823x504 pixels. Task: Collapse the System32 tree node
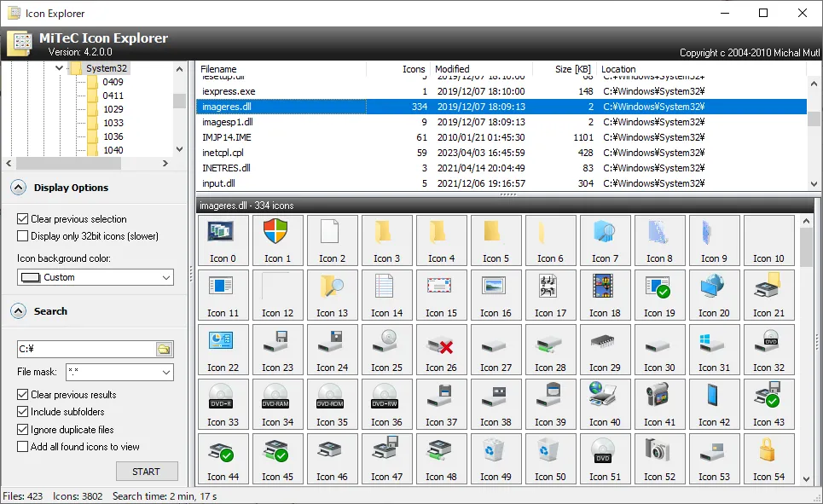pyautogui.click(x=59, y=68)
